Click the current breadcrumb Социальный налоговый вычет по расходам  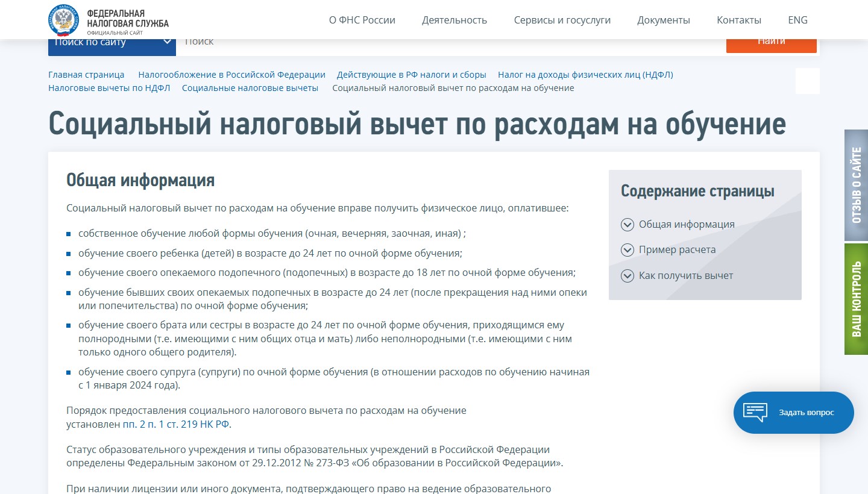tap(453, 88)
